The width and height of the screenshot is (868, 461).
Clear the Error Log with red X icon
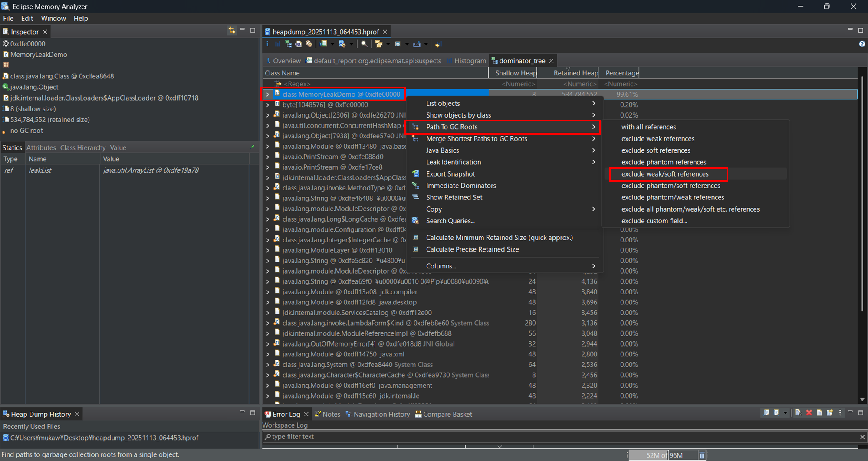point(809,412)
